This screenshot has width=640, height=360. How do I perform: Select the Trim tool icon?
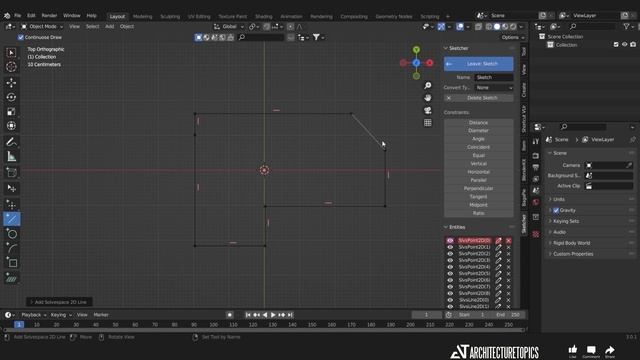11,278
